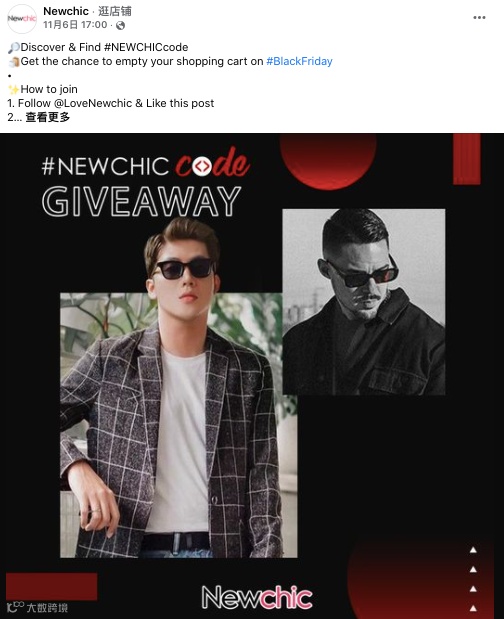Click the #BlackFriday hashtag

[x=299, y=61]
